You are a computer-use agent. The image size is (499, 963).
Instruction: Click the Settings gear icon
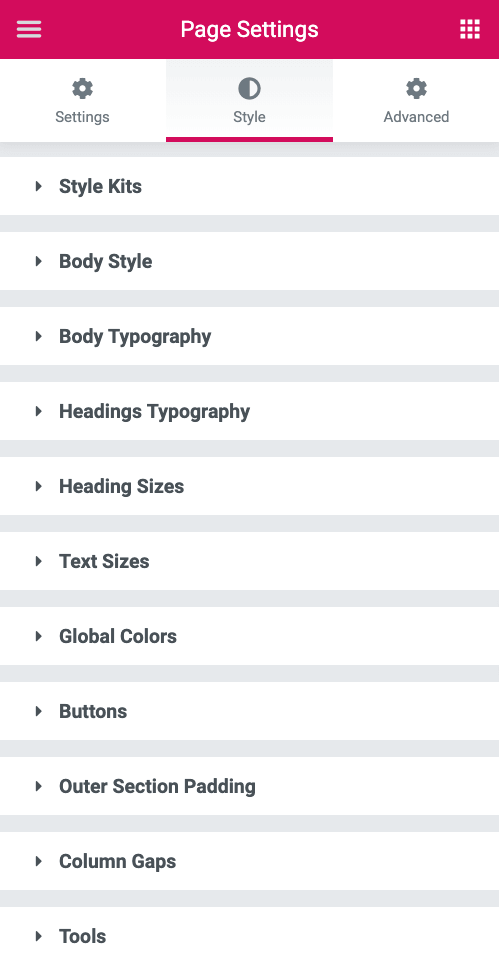[82, 89]
